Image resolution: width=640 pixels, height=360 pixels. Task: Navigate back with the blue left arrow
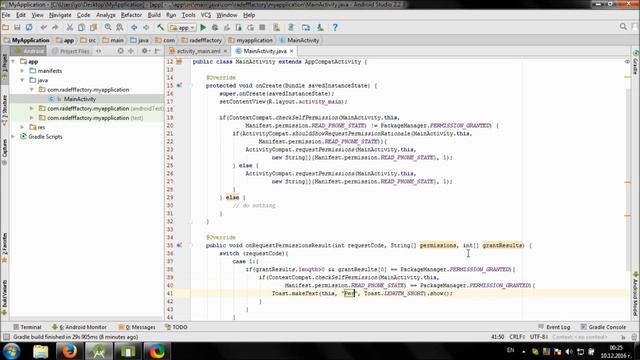[x=134, y=27]
